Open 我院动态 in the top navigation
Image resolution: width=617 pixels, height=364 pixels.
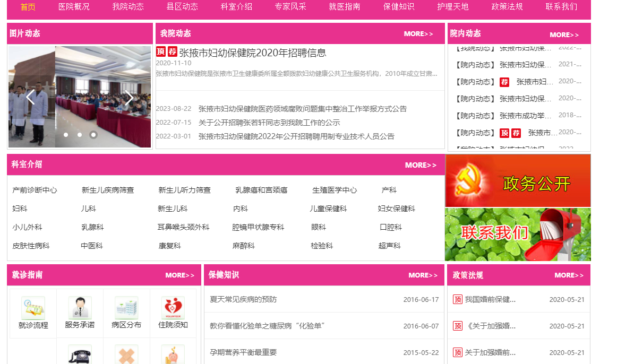(128, 7)
